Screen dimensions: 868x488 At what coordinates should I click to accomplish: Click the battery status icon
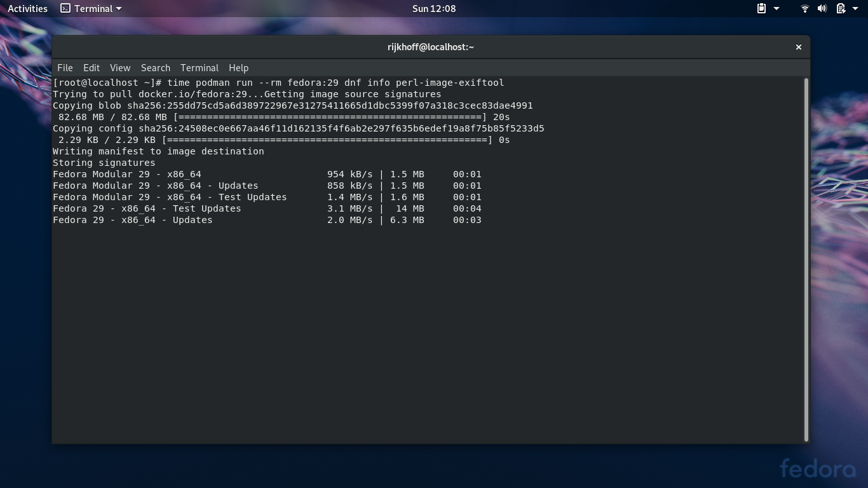[840, 8]
